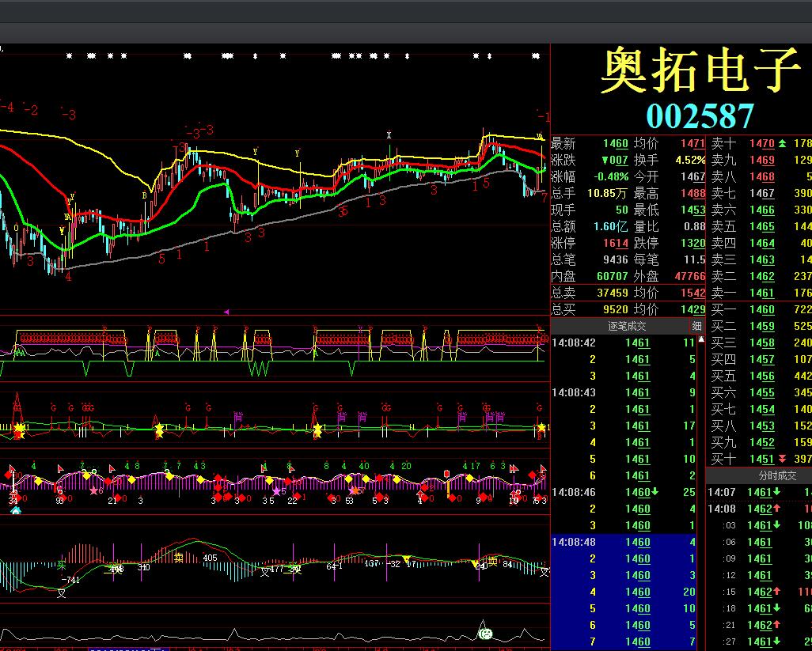This screenshot has width=812, height=651.
Task: Click the smiley face marker in bottom chart
Action: point(486,633)
